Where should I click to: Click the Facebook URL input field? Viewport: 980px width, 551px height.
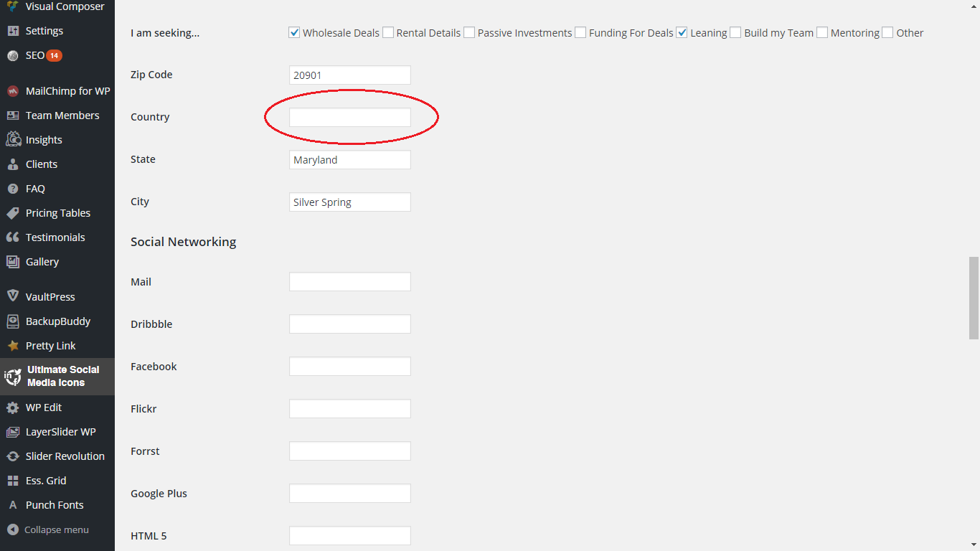349,367
